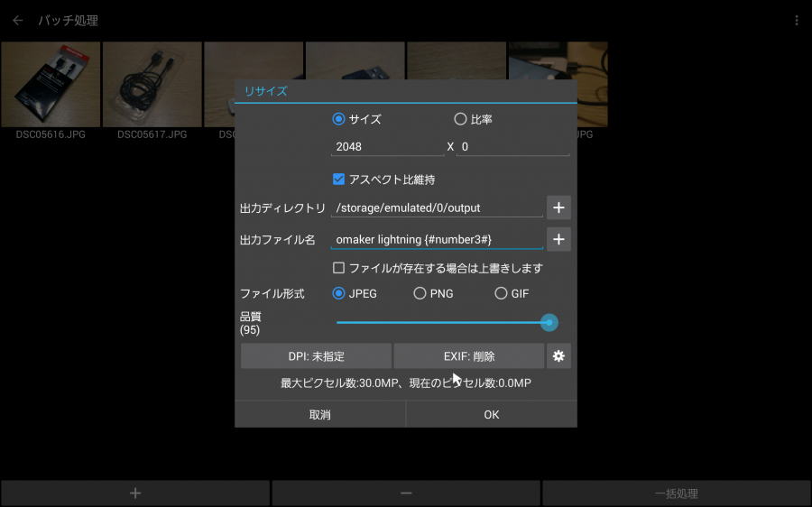Click the DSC05617.JPG file name label

[152, 134]
